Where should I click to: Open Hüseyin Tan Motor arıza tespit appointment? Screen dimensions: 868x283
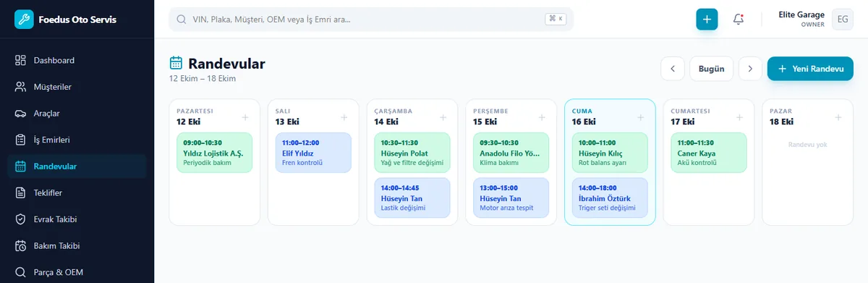pos(511,198)
